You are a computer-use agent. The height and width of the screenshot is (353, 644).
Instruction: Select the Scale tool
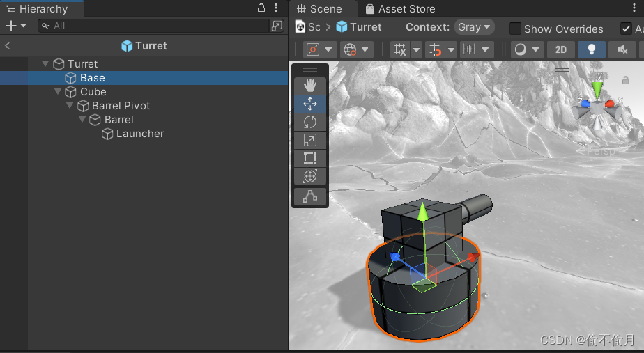click(x=310, y=140)
